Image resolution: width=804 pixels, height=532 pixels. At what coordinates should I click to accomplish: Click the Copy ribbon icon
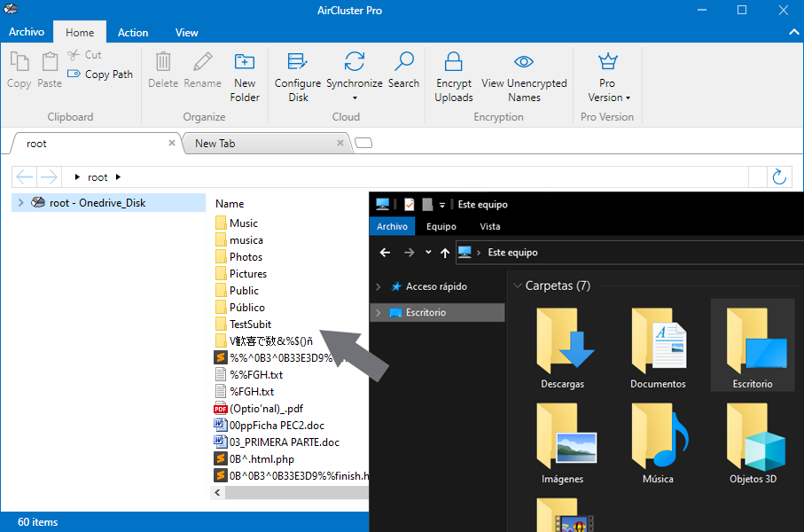click(x=20, y=63)
